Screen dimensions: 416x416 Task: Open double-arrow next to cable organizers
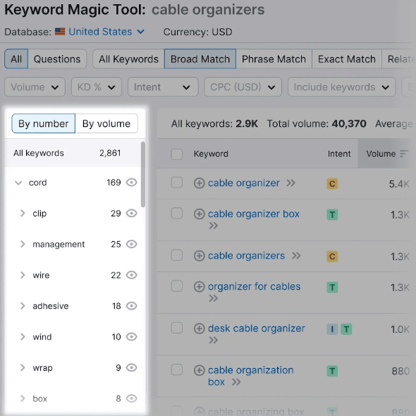(x=296, y=256)
